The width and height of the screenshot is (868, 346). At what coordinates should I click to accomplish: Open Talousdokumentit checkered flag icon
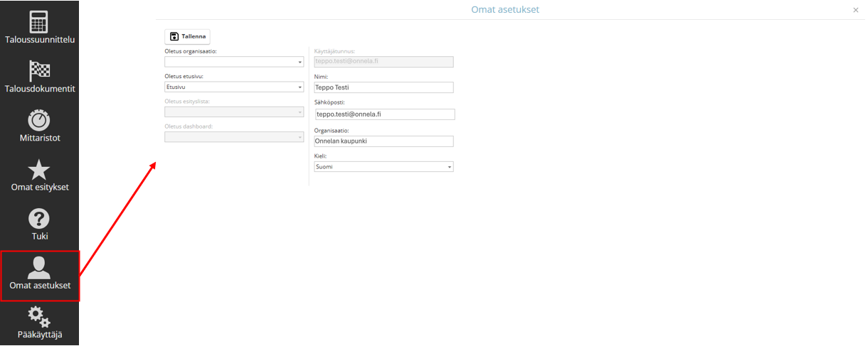39,70
